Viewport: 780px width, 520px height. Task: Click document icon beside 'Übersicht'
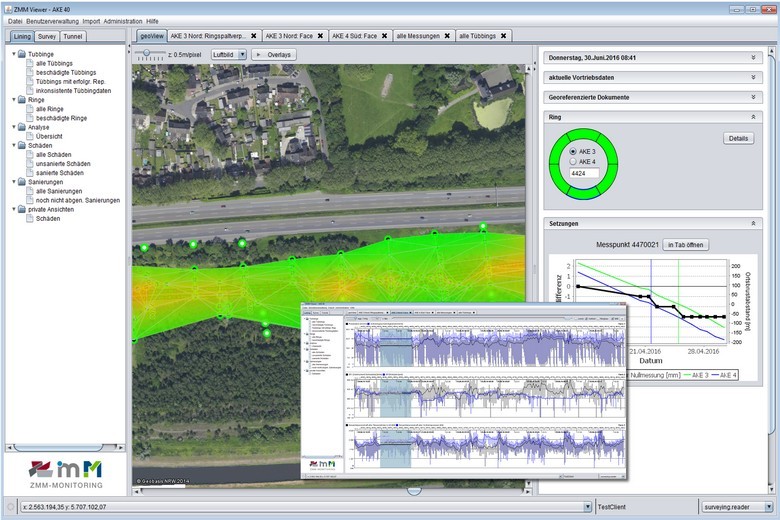point(30,136)
